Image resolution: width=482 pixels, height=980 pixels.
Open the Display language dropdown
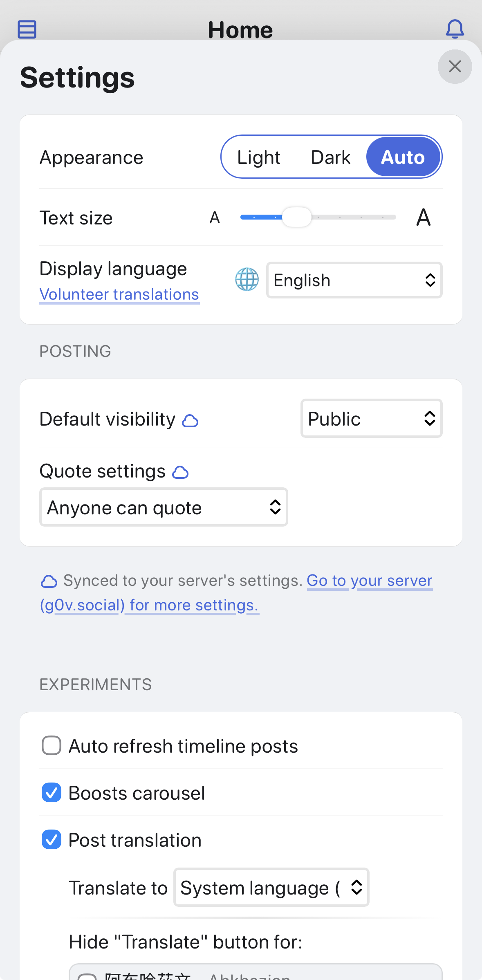pos(354,280)
